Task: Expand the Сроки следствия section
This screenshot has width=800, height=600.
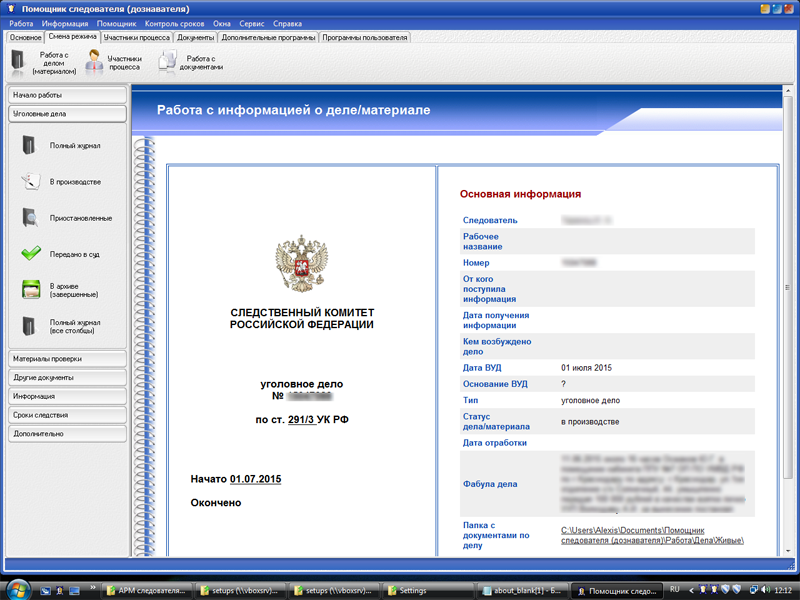Action: point(66,414)
